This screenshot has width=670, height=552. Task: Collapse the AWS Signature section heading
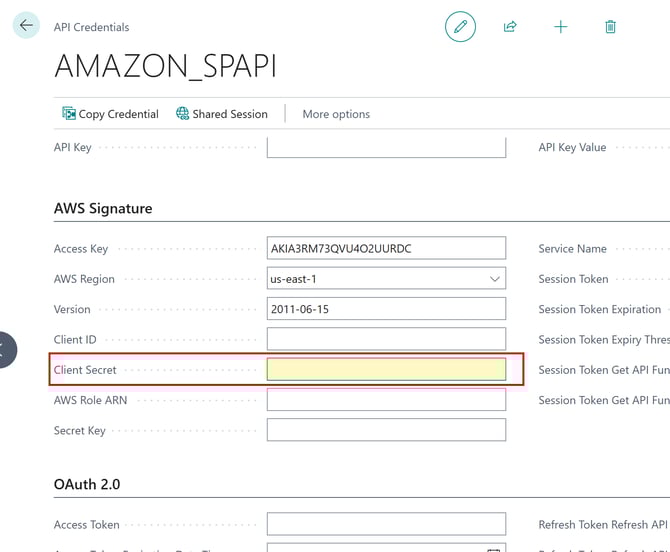coord(103,208)
